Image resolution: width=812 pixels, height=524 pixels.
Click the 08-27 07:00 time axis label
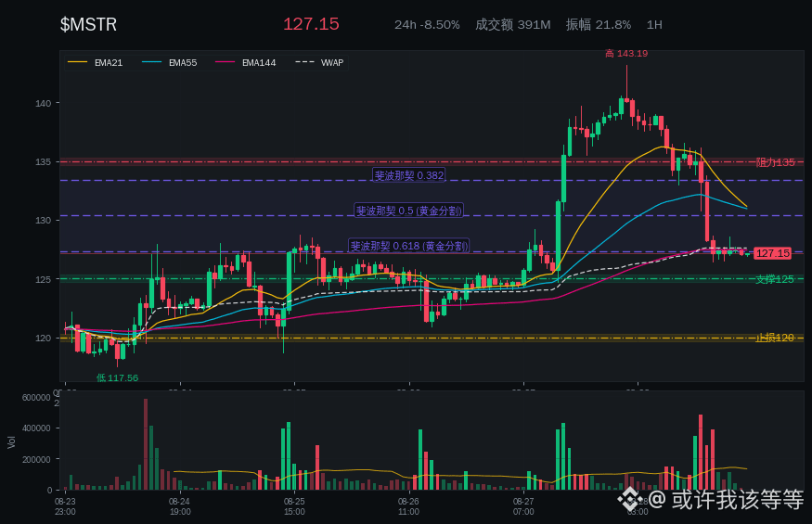point(523,506)
